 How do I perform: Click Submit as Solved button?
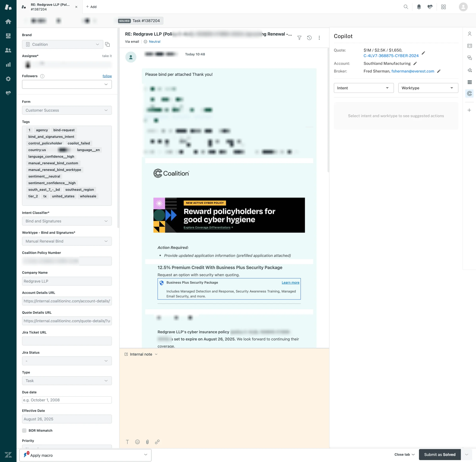440,454
